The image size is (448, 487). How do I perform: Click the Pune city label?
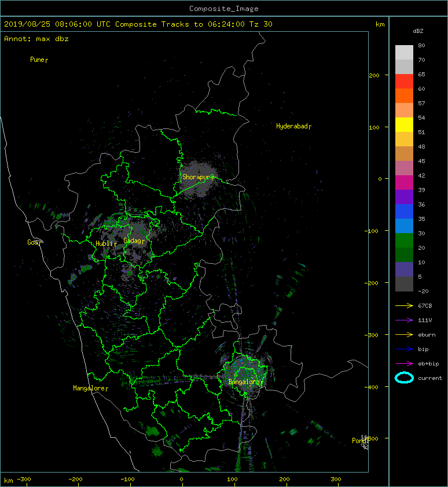(x=37, y=60)
